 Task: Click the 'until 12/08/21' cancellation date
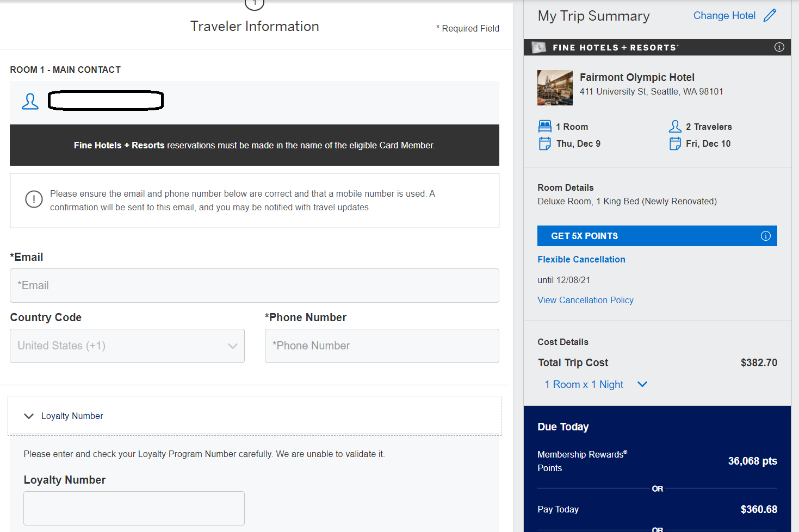563,280
